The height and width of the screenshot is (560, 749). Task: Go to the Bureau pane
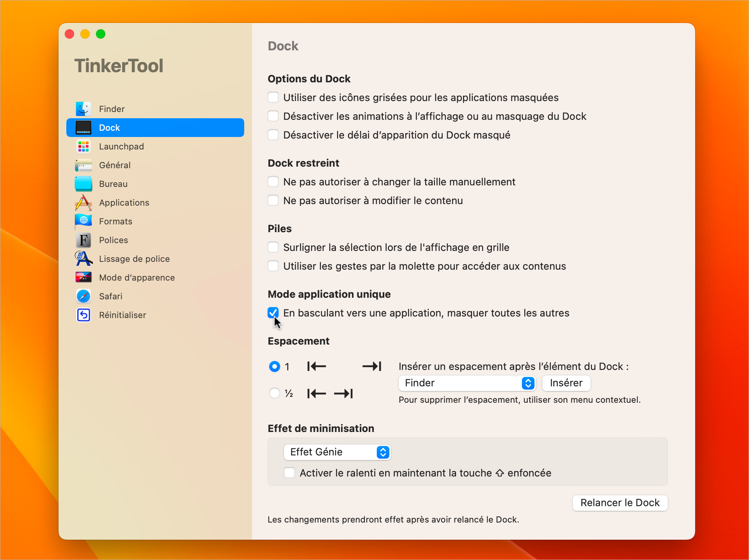(155, 184)
